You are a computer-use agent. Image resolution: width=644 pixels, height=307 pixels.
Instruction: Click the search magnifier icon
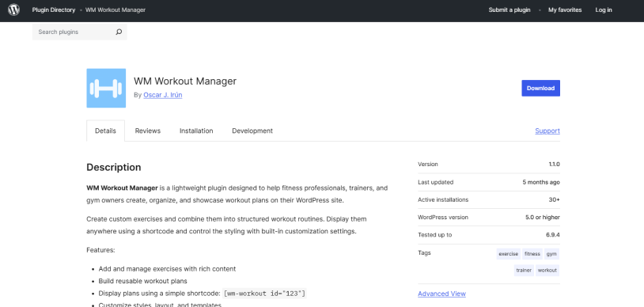pos(119,32)
